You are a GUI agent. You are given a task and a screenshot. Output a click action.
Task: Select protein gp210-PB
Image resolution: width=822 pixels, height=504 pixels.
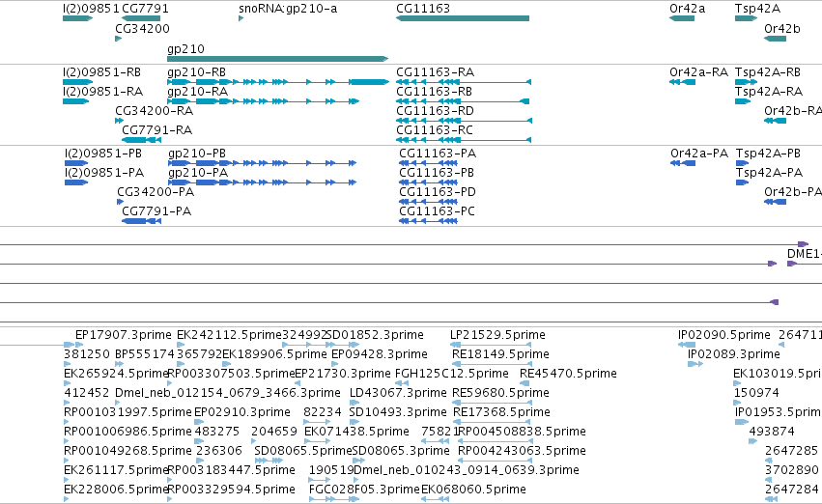[197, 154]
